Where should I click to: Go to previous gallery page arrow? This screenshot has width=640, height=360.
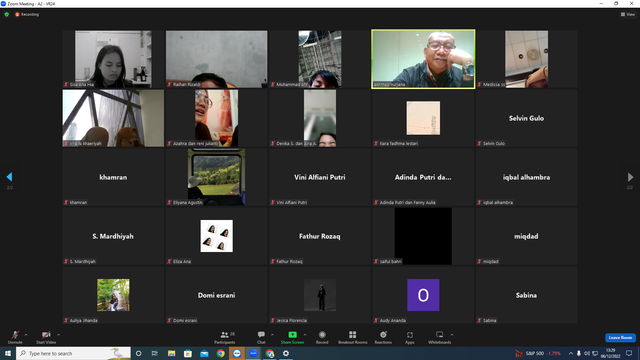9,177
